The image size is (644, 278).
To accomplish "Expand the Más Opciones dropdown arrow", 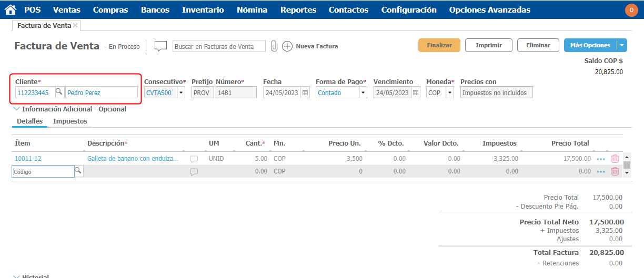I will [622, 45].
